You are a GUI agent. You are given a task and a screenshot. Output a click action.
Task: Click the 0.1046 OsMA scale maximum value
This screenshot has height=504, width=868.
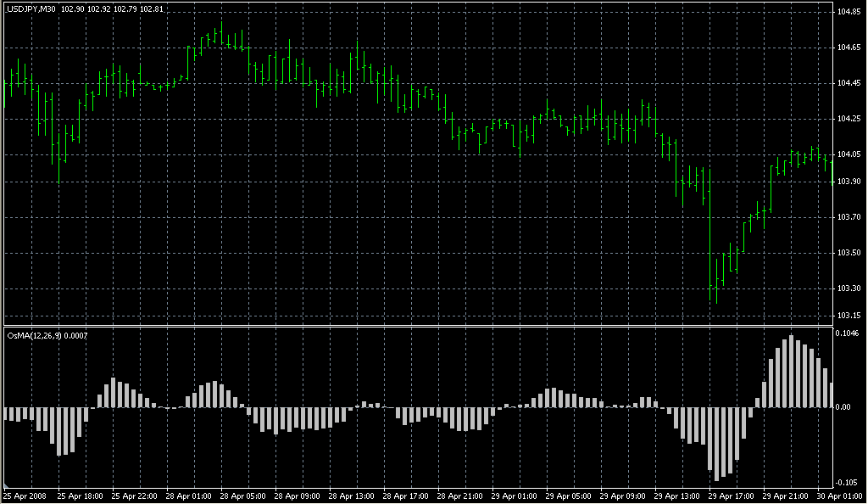pos(849,333)
